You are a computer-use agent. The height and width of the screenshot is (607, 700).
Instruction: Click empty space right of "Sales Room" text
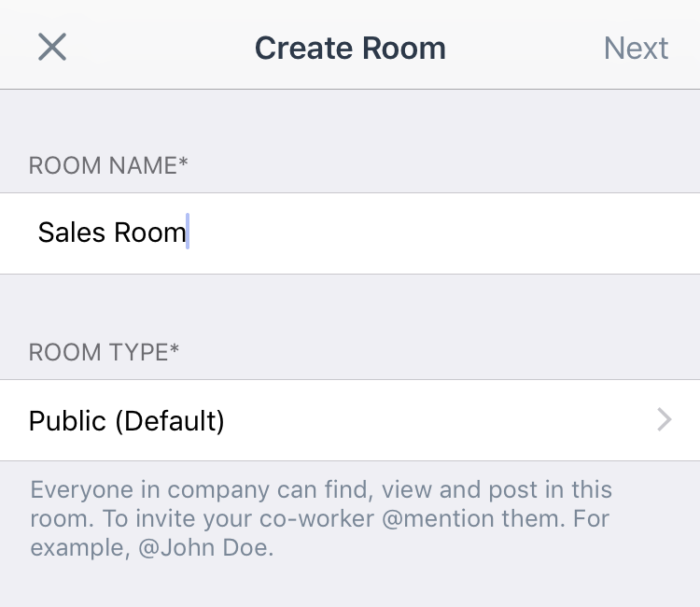tap(442, 233)
